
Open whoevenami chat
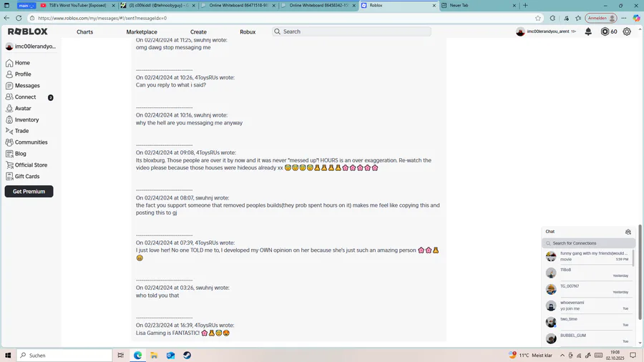click(x=587, y=305)
